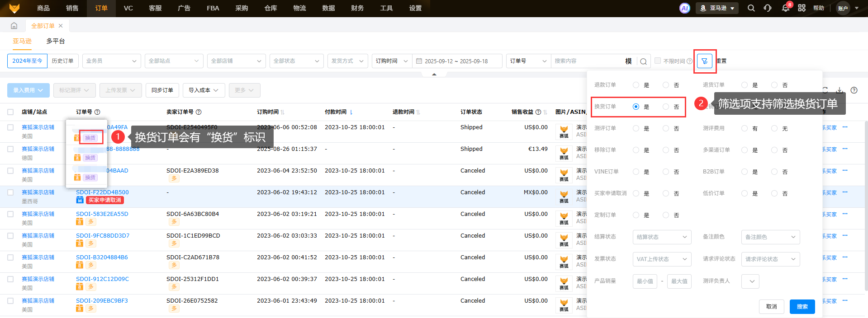Open the 结算状态 dropdown
Viewport: 868px width, 318px height.
[662, 237]
